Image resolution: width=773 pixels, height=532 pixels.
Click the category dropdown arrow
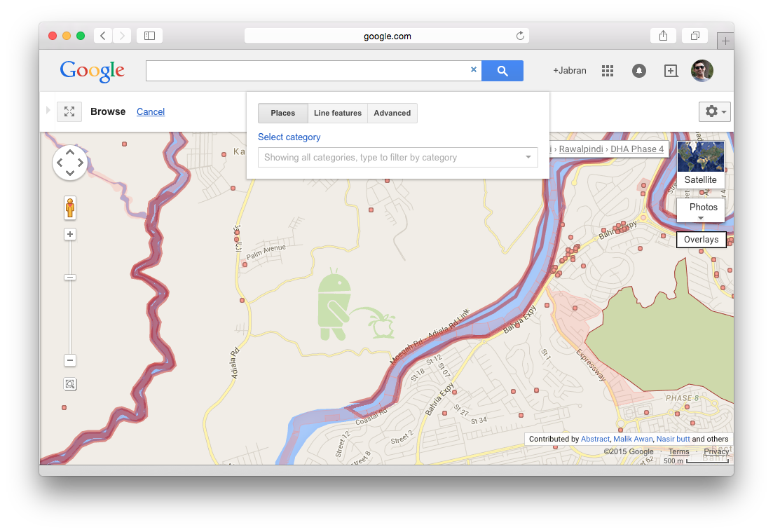coord(528,157)
